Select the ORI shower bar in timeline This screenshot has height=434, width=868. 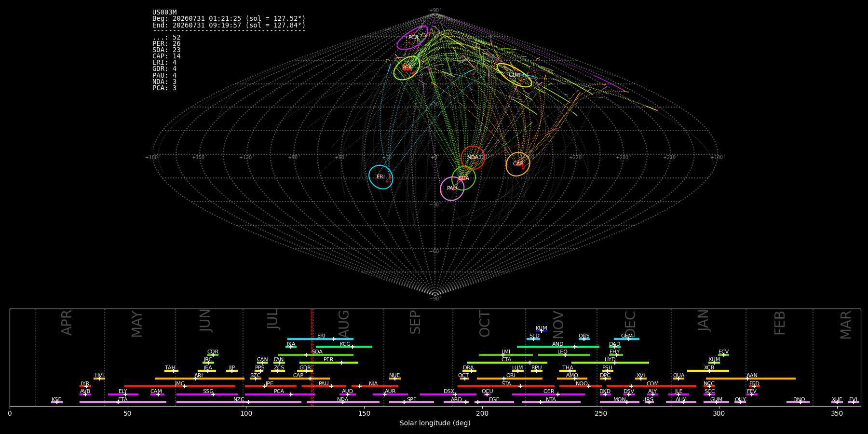tap(510, 379)
